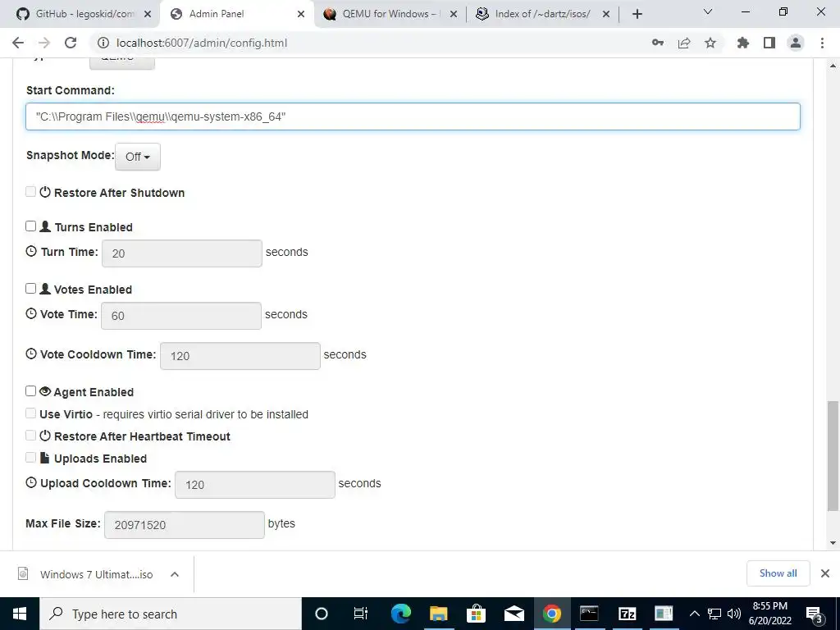Open the Snapshot Mode dropdown

pyautogui.click(x=138, y=157)
